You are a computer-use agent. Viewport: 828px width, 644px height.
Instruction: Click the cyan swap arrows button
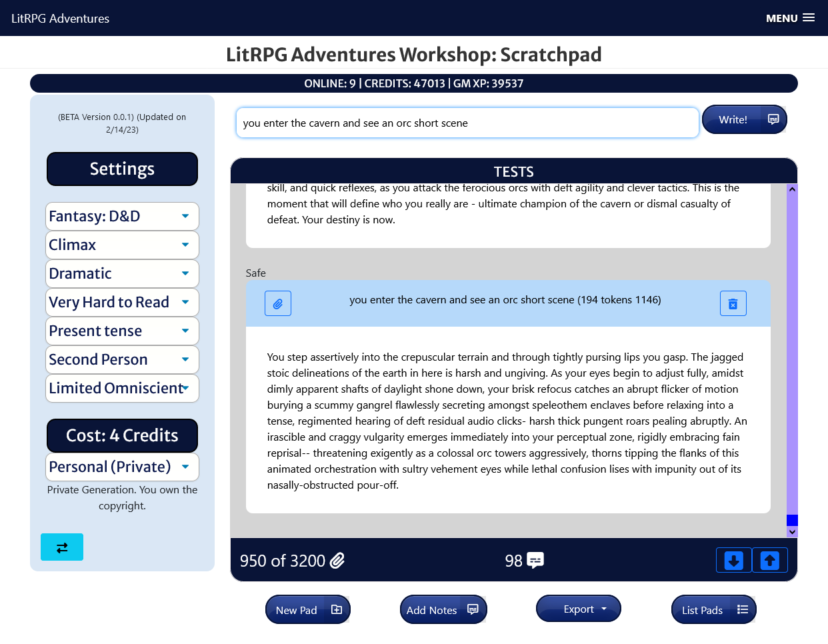click(62, 547)
